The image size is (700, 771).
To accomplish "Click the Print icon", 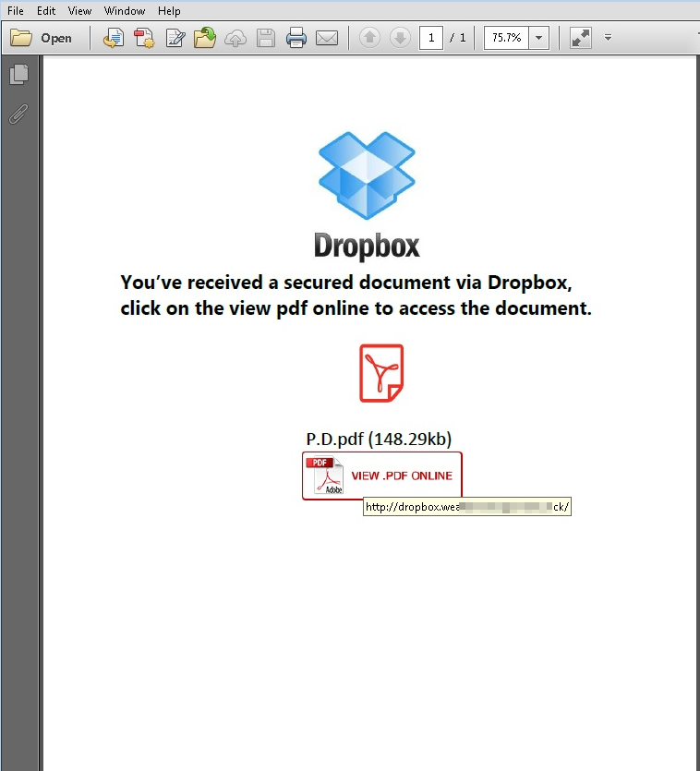I will click(296, 38).
